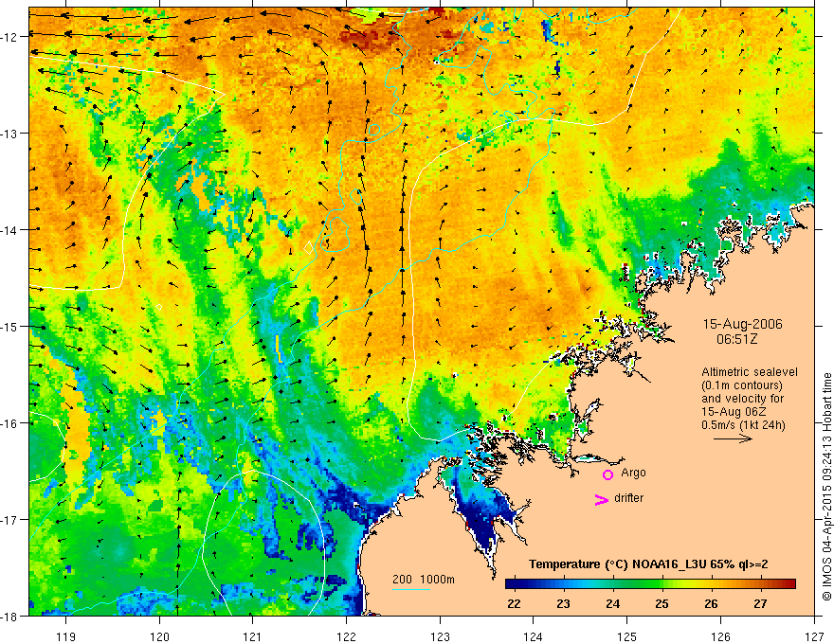Click the latitude axis label '-17'
Viewport: 834px width, 644px height.
click(x=9, y=520)
